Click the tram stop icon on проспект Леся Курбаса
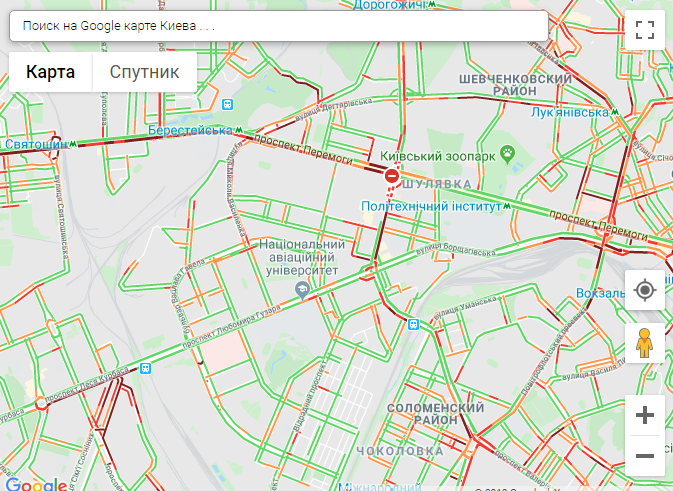Screen dimensions: 673x491 click(146, 368)
